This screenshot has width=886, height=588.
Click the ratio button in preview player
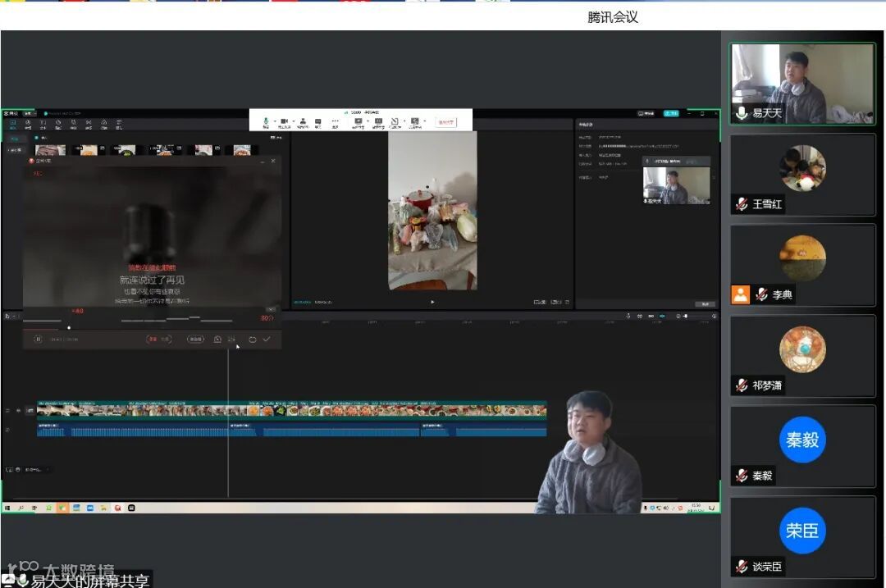click(x=555, y=302)
